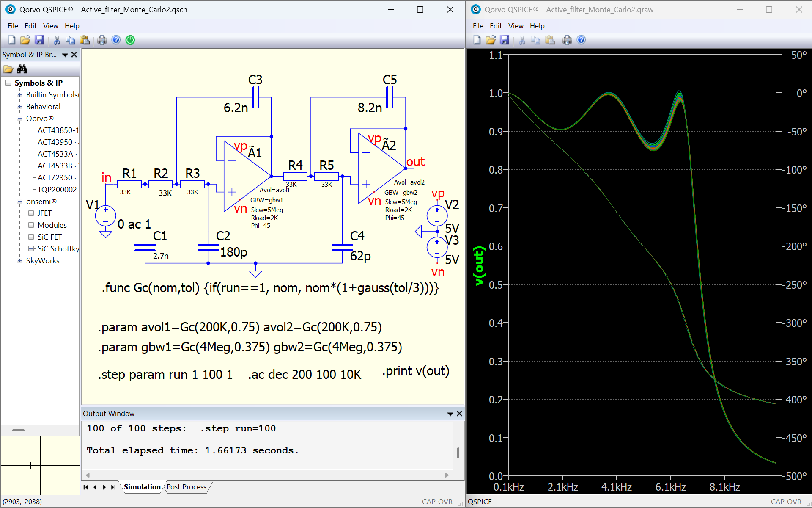
Task: Switch to the Post Process tab
Action: tap(187, 487)
